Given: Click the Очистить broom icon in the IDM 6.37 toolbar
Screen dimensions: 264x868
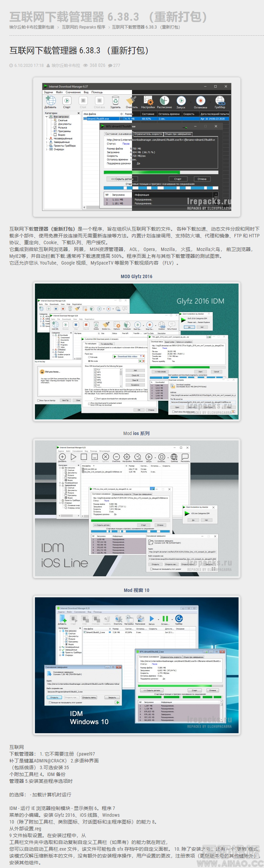Looking at the screenshot, I should click(131, 101).
